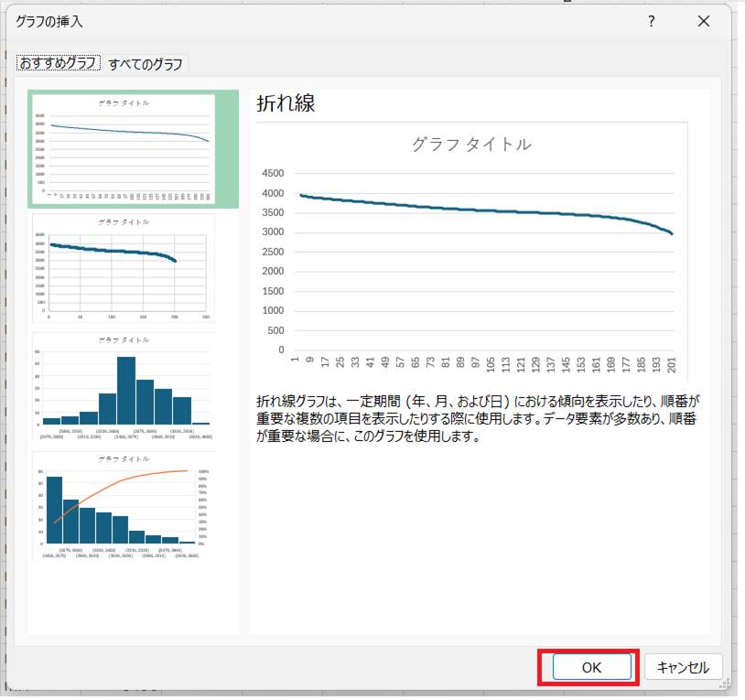Click the help question mark icon
Image resolution: width=745 pixels, height=700 pixels.
pyautogui.click(x=651, y=21)
